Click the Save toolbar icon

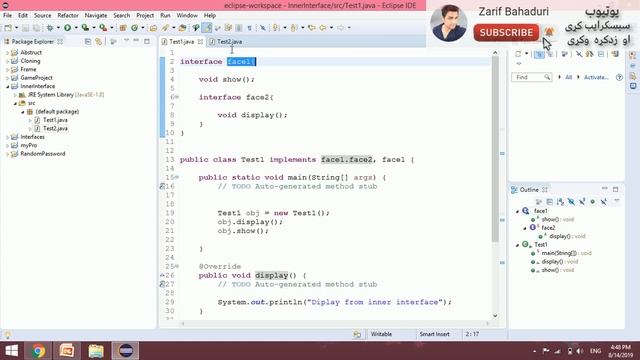(25, 28)
